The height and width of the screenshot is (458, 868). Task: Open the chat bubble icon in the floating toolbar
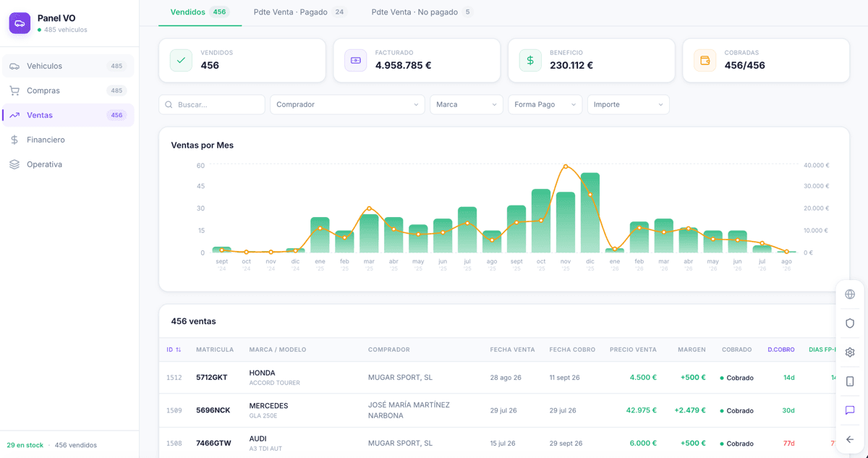coord(850,410)
